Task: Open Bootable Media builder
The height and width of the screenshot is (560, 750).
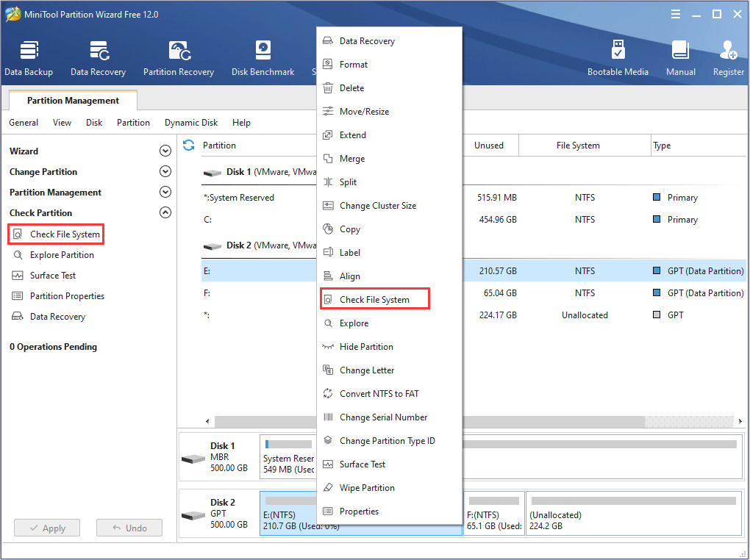Action: coord(618,58)
